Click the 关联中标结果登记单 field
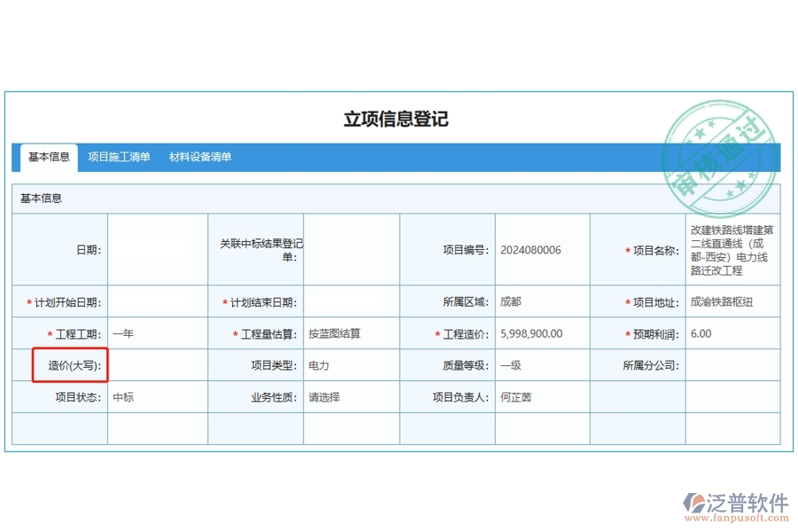 click(x=350, y=250)
